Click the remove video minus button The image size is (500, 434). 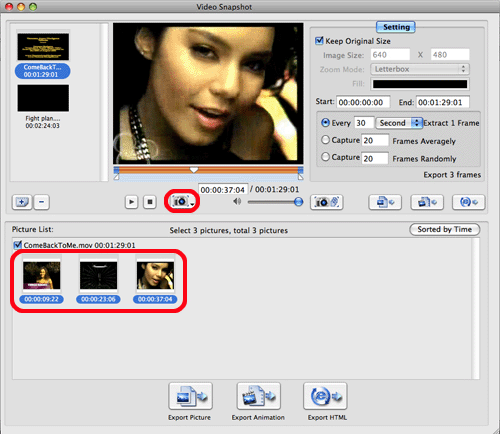point(41,202)
